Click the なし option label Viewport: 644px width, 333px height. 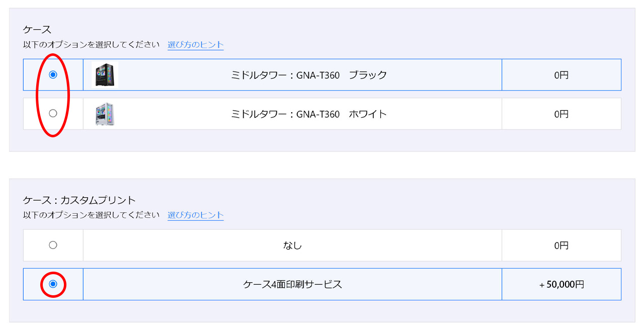[x=292, y=245]
